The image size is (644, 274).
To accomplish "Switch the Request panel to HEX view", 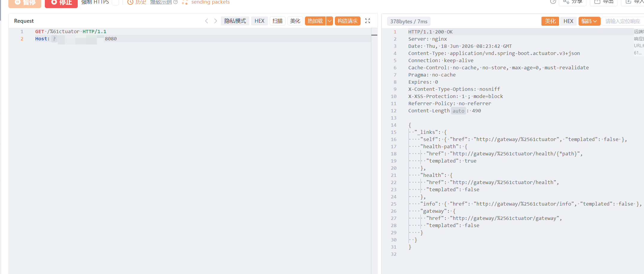I will pos(260,21).
